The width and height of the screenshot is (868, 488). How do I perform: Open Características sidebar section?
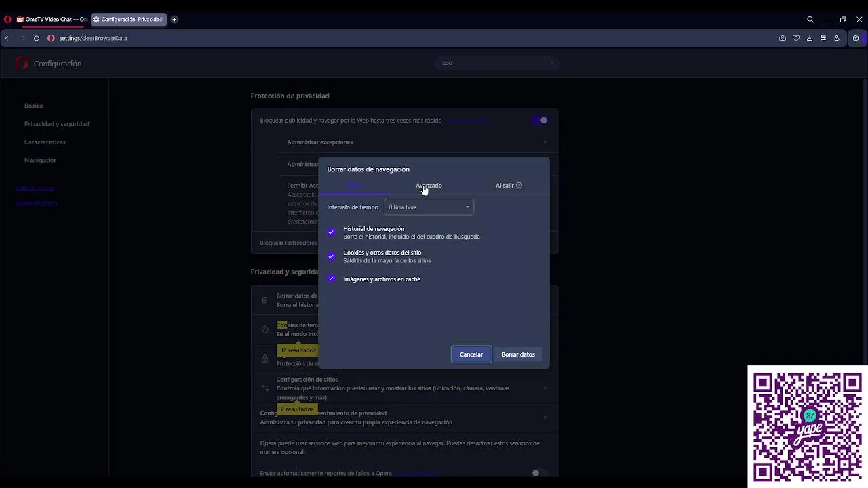coord(45,142)
